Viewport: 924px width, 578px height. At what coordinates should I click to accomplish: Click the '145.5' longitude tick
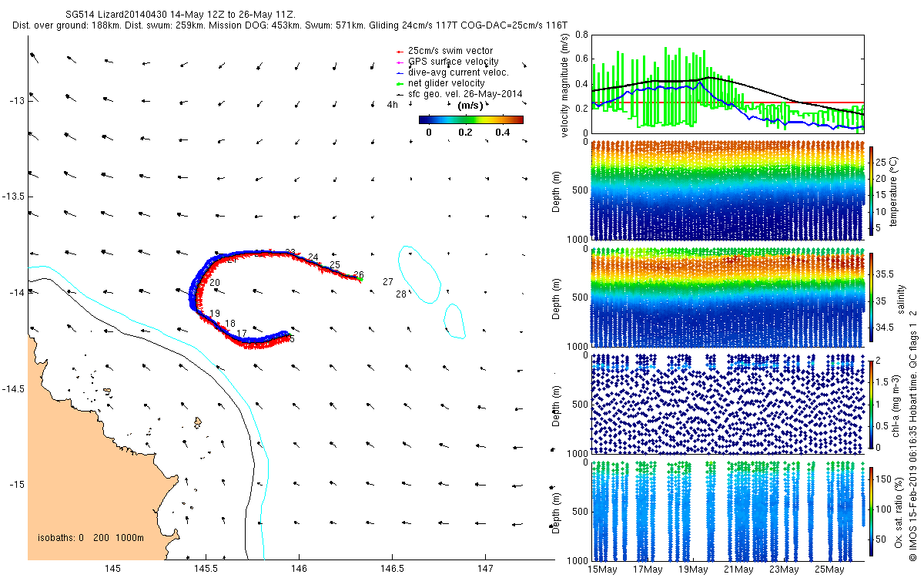pyautogui.click(x=206, y=570)
